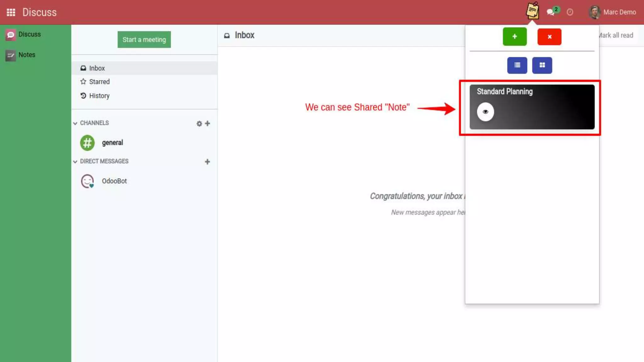Click the sticky notes icon in top bar
The image size is (644, 362).
532,11
